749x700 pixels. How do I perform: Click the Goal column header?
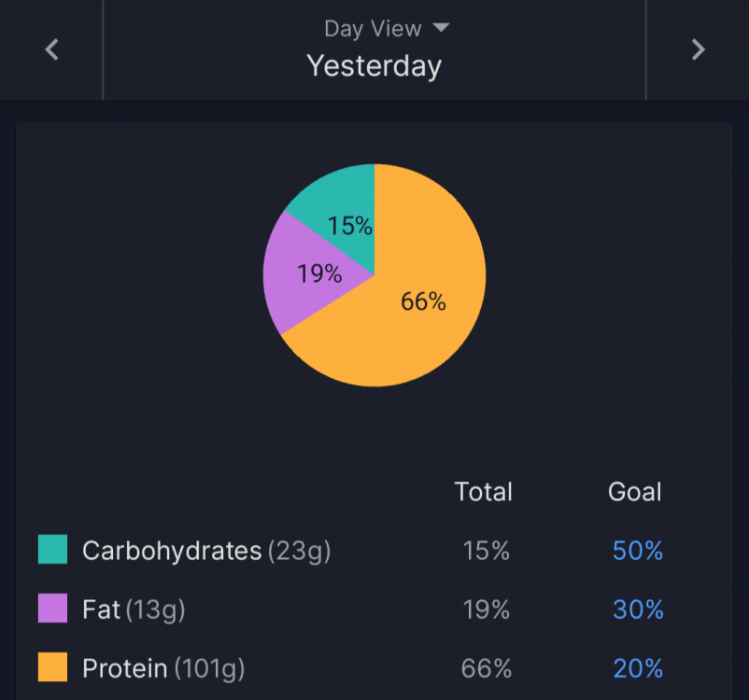(x=635, y=491)
